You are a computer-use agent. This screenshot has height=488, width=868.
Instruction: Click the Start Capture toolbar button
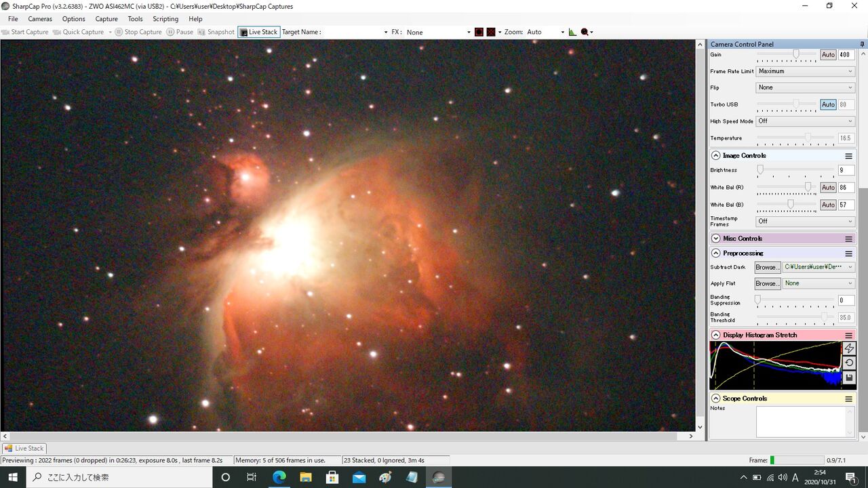click(25, 32)
